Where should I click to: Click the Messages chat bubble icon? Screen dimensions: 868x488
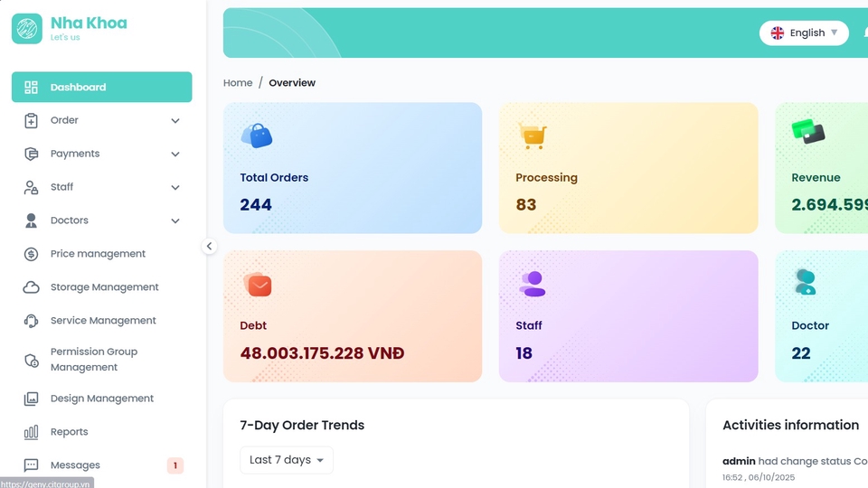click(32, 465)
